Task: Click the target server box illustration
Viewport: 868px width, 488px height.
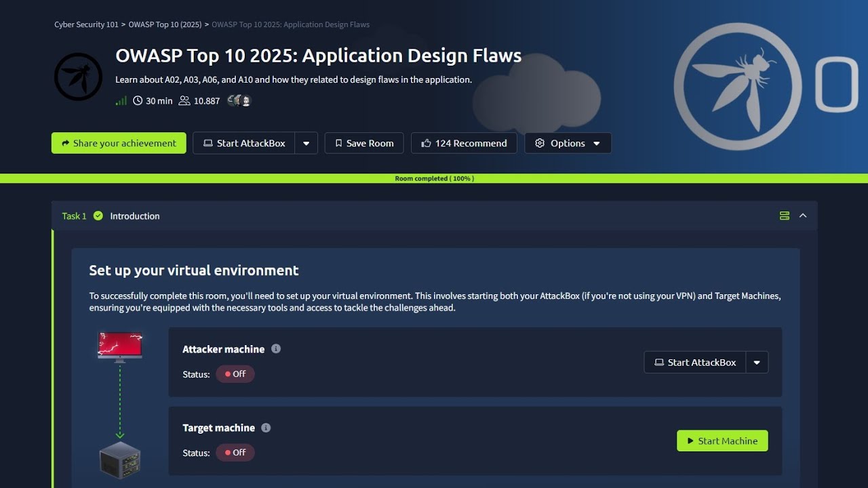Action: (120, 460)
